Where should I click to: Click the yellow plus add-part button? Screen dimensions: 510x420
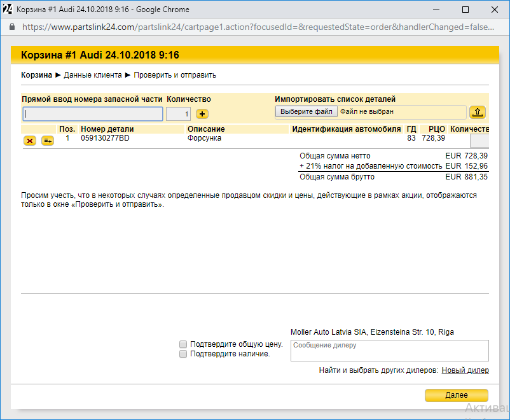pyautogui.click(x=202, y=114)
